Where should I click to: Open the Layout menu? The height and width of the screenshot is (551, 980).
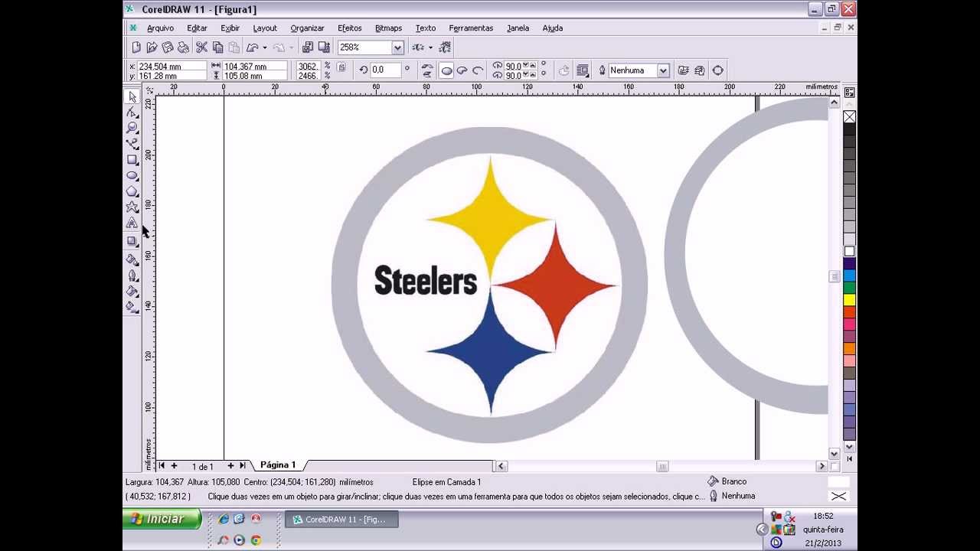tap(265, 28)
